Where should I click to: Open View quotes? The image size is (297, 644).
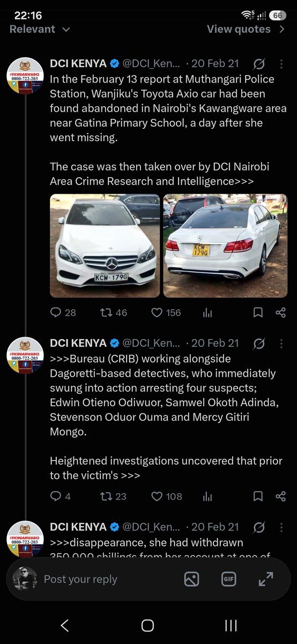[x=246, y=29]
